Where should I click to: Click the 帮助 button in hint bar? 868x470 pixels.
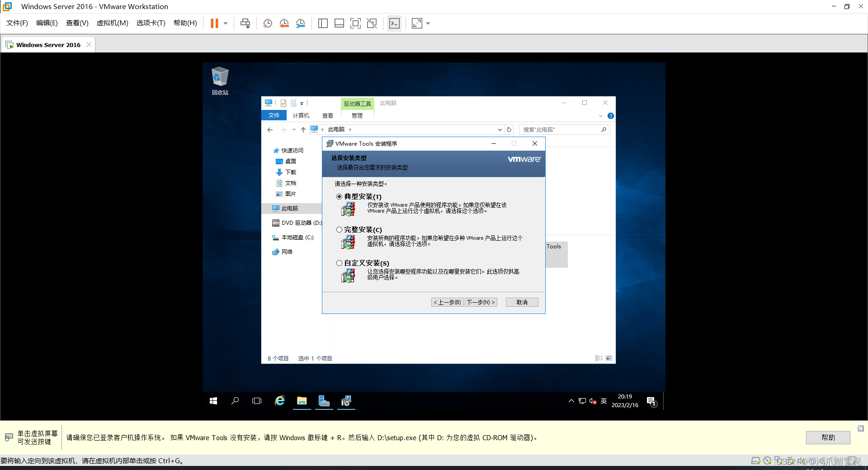coord(828,437)
